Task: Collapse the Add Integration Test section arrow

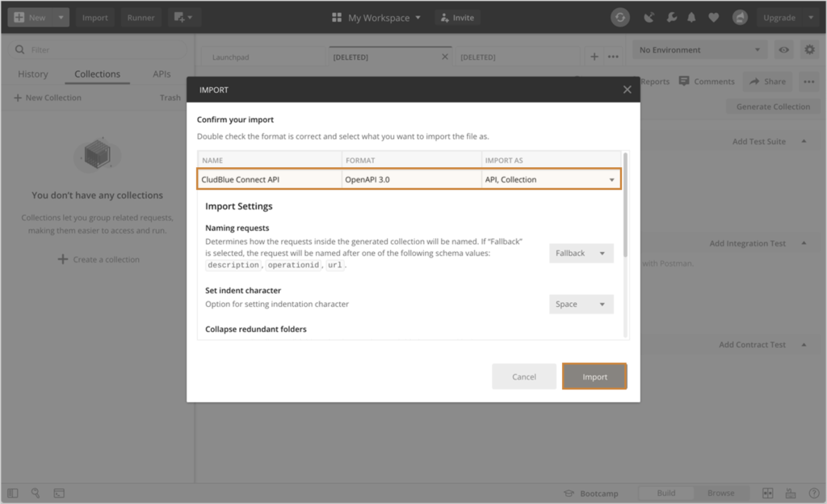Action: click(x=804, y=243)
